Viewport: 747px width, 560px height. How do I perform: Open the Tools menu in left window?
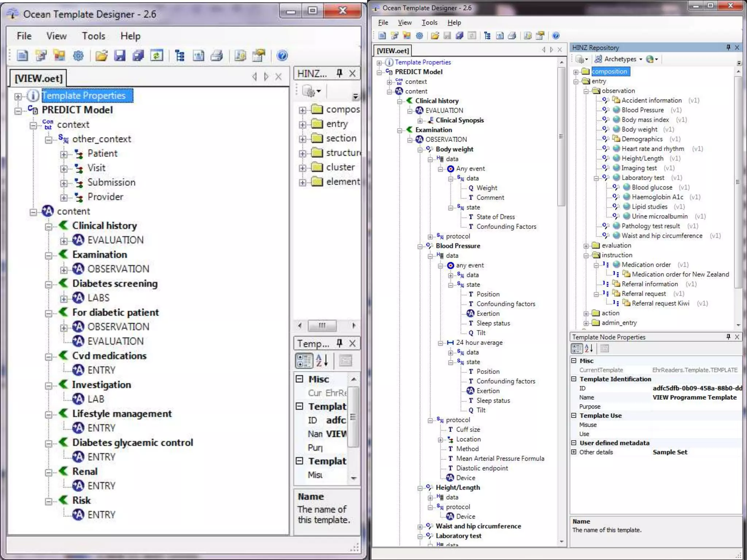pyautogui.click(x=93, y=36)
